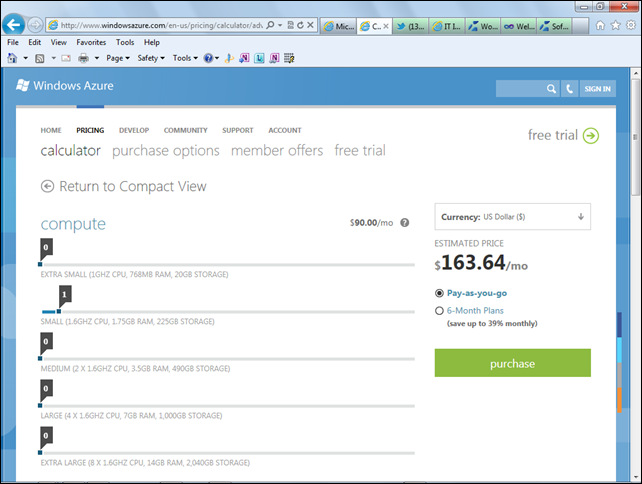Click the browser Forward arrow

(36, 25)
